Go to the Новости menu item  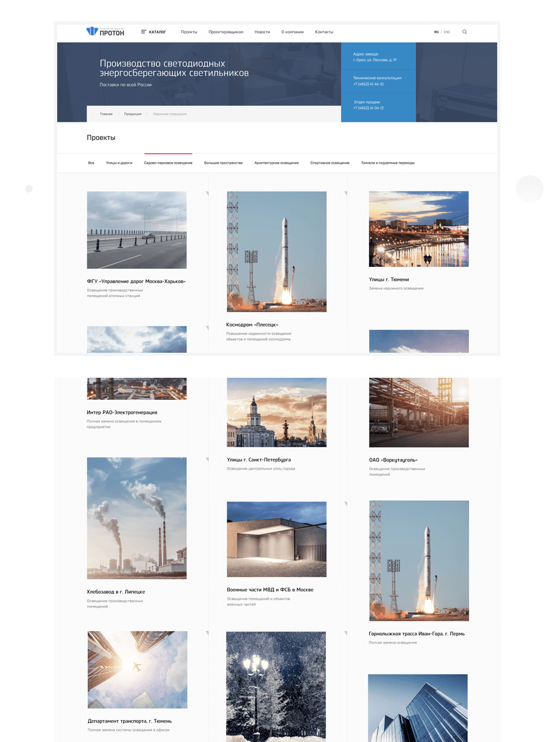click(262, 32)
